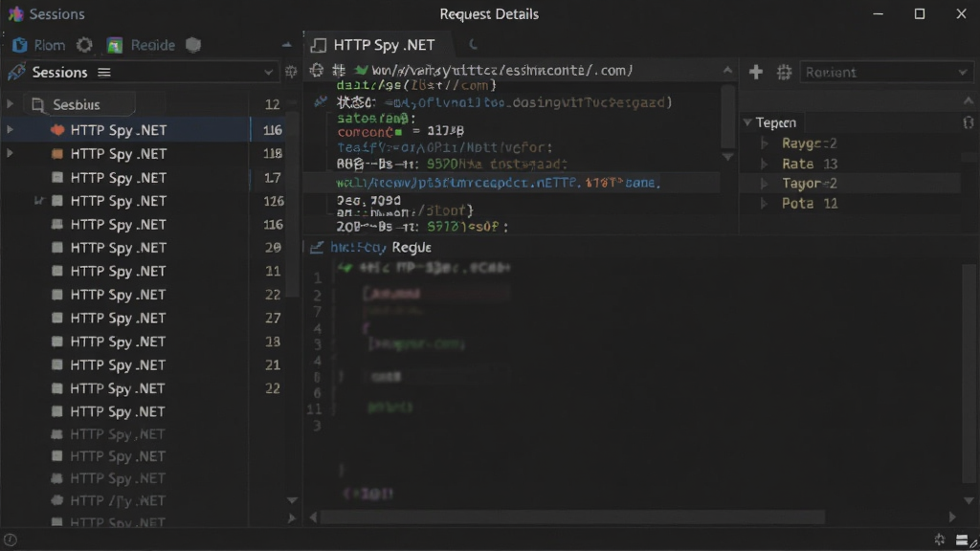Open the gear settings icon beside Riom
This screenshot has height=551, width=980.
click(x=84, y=45)
